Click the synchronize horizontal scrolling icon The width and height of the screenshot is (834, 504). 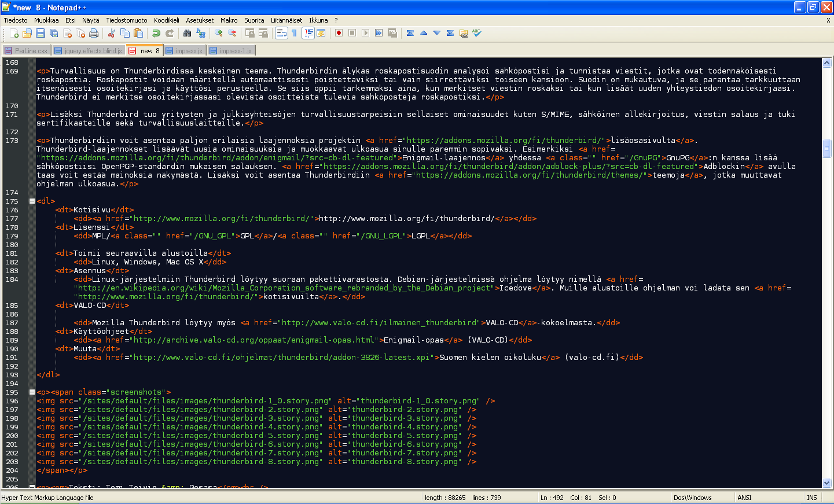coord(263,33)
